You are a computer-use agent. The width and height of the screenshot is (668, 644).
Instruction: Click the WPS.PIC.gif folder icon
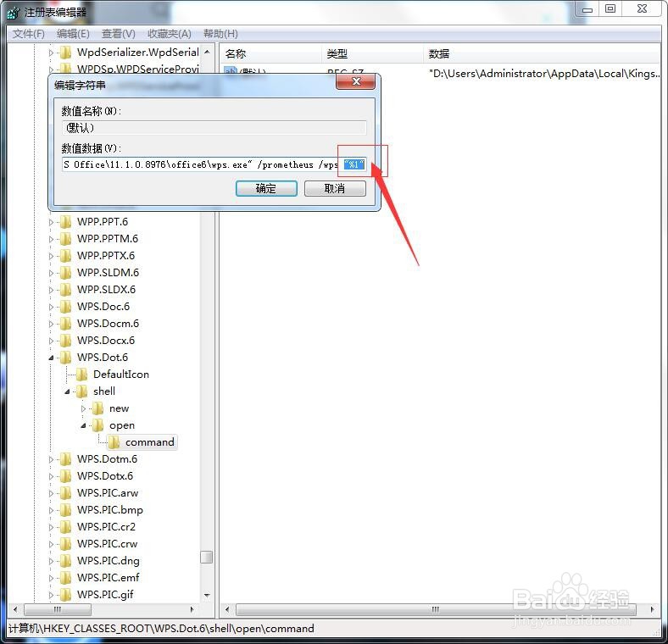(x=65, y=595)
